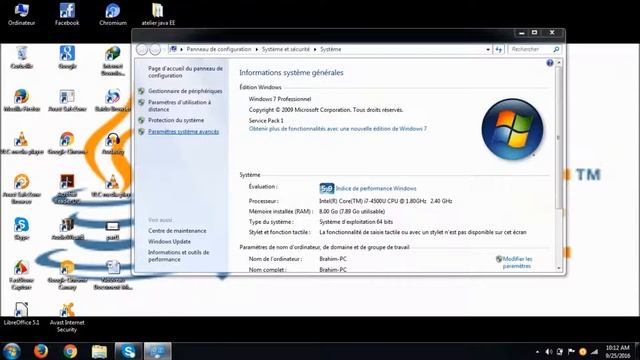Open Informations et outils de performance
Viewport: 640px width, 360px height.
178,256
